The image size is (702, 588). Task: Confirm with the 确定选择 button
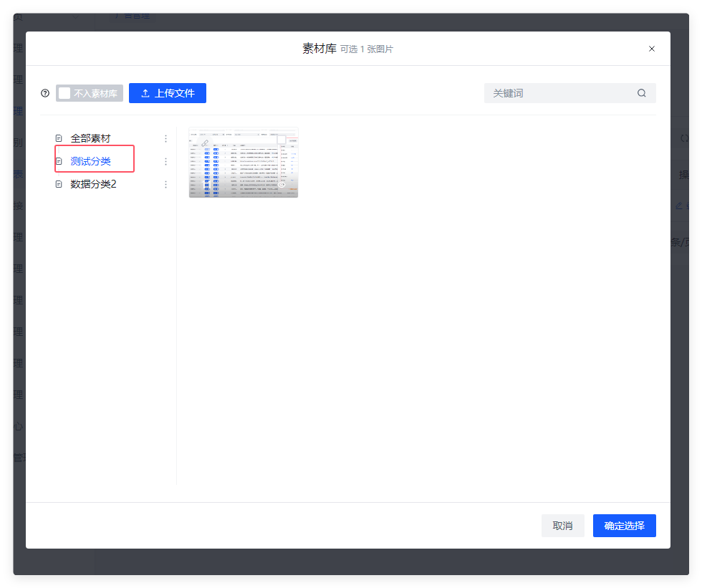(624, 526)
